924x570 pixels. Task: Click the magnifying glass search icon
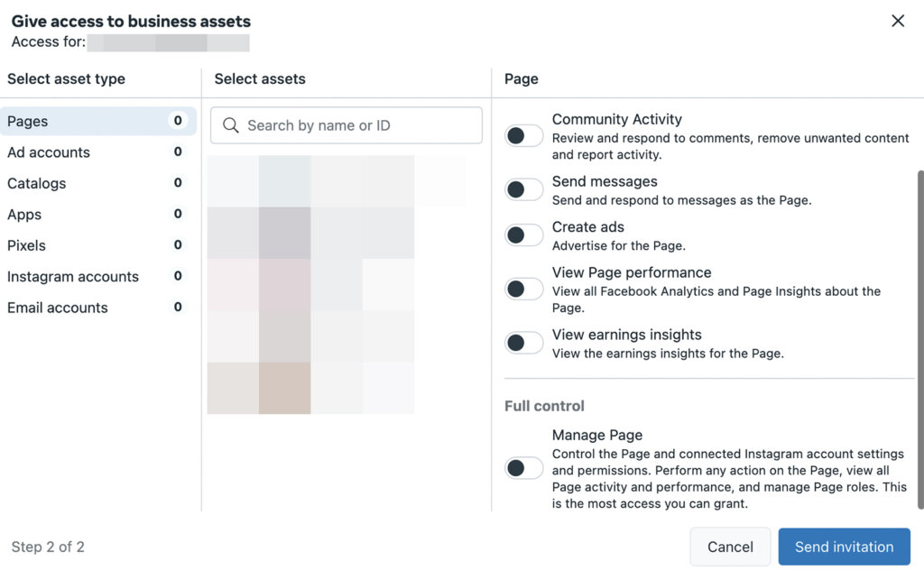coord(229,125)
